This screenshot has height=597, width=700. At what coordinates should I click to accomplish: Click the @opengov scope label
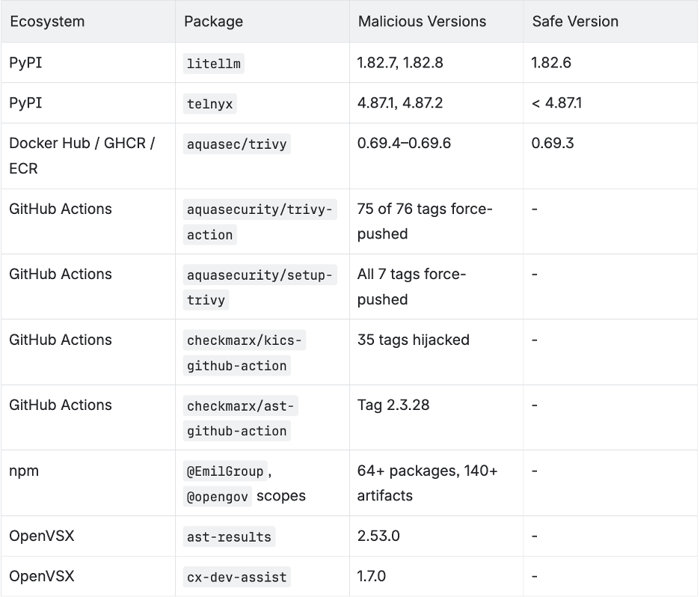pyautogui.click(x=217, y=497)
